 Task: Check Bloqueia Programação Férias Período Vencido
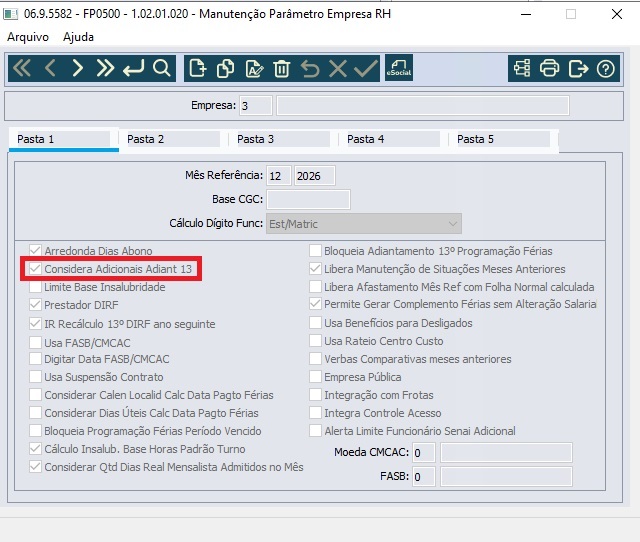coord(36,431)
